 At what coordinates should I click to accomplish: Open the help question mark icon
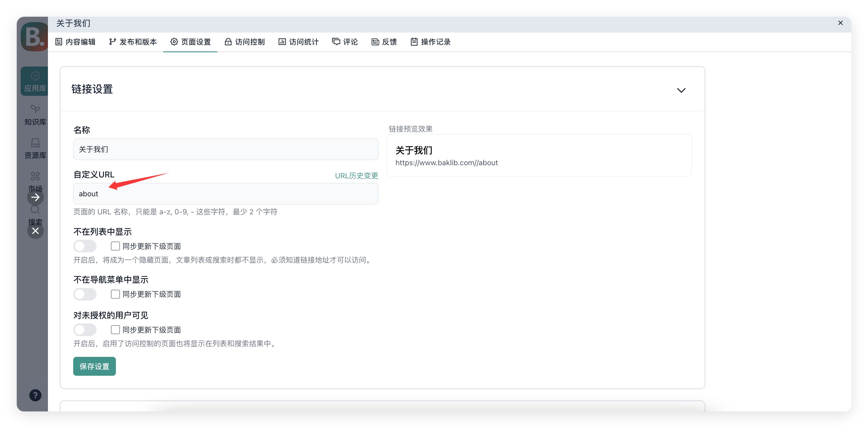[35, 395]
